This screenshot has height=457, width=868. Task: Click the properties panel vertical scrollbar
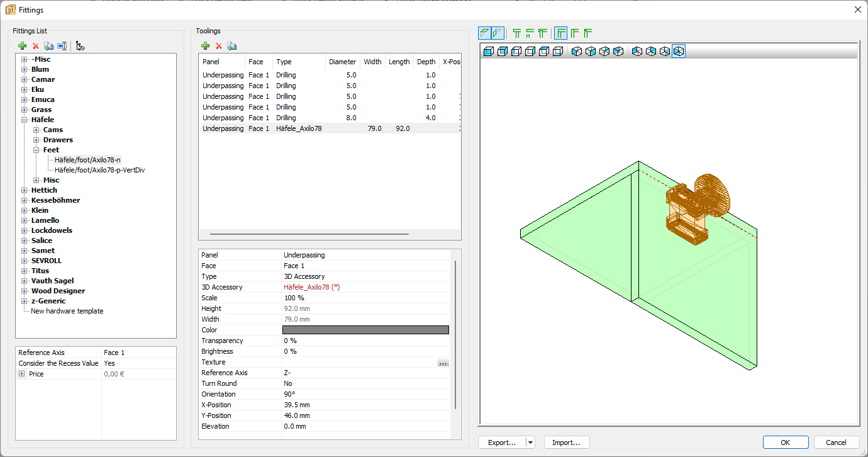pos(455,335)
